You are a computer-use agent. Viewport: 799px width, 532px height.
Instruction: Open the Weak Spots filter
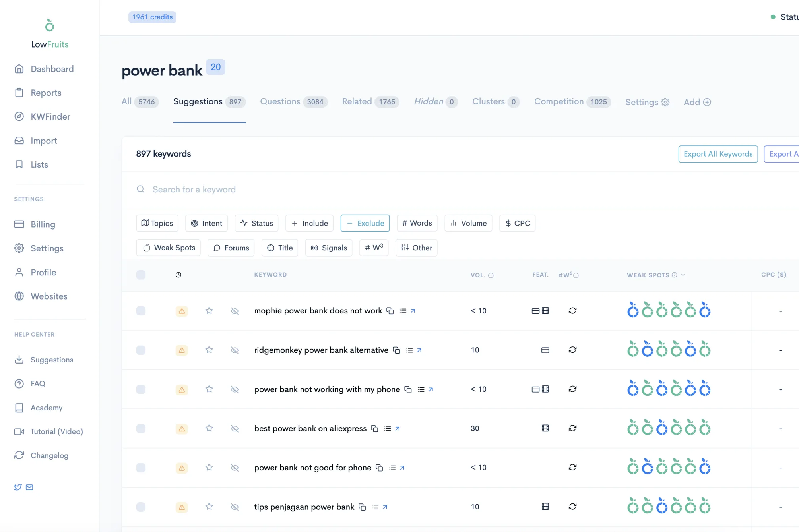click(x=169, y=248)
